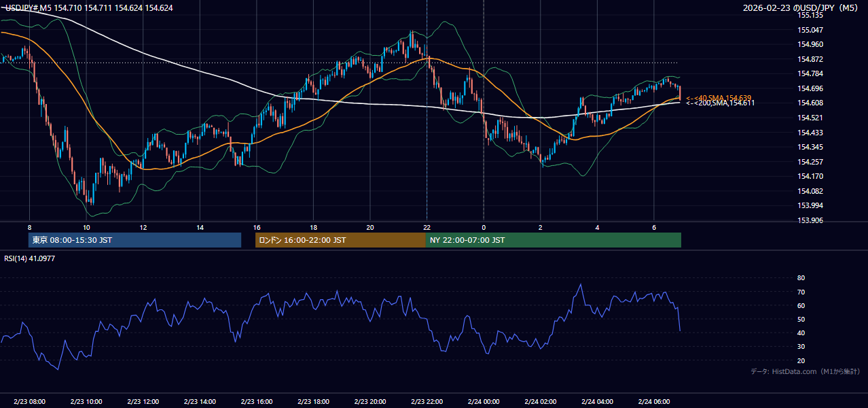Screen dimensions: 868x408
Task: Click the 154.082 price axis label
Action: (x=810, y=191)
